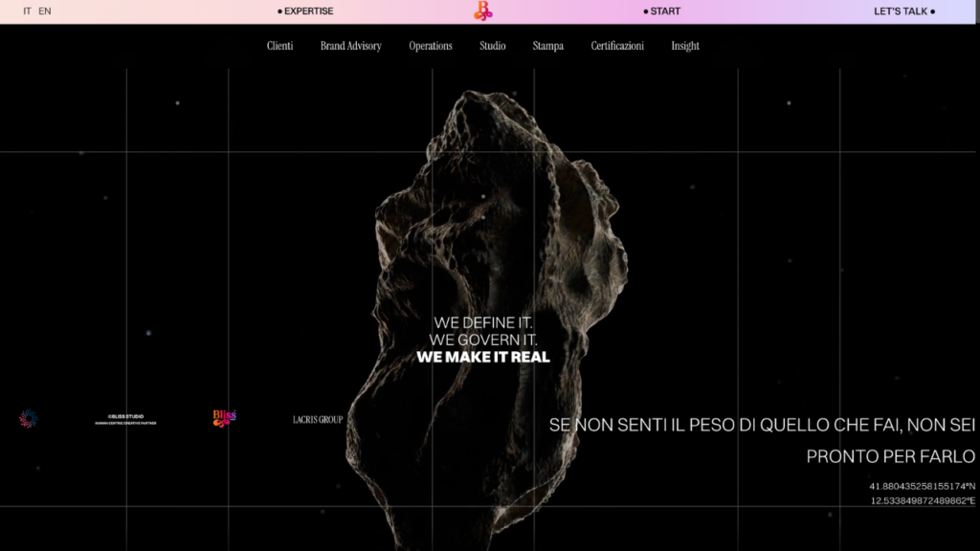Open the Certificazioni page
The width and height of the screenshot is (980, 551).
pyautogui.click(x=617, y=46)
